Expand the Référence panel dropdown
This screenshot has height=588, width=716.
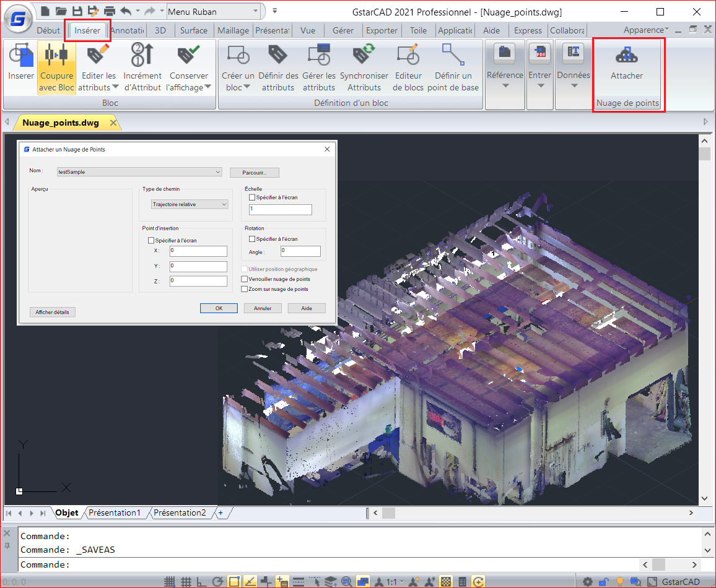(x=505, y=86)
